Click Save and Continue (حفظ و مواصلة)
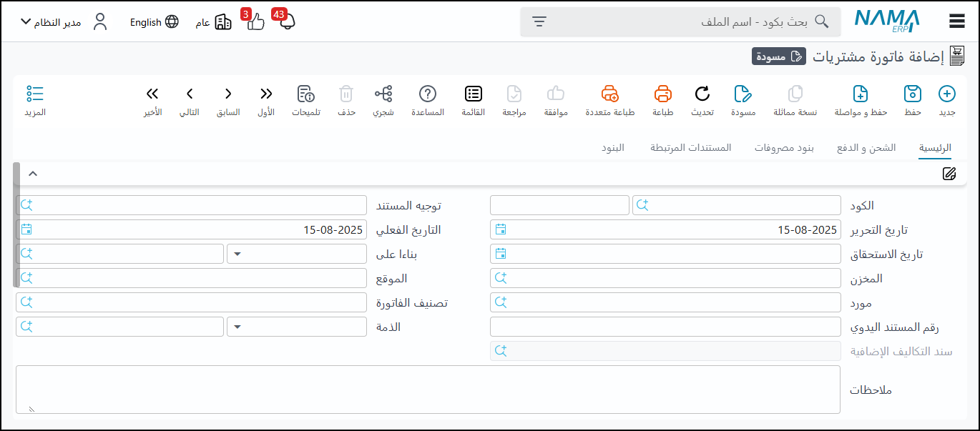Image resolution: width=980 pixels, height=431 pixels. (861, 94)
